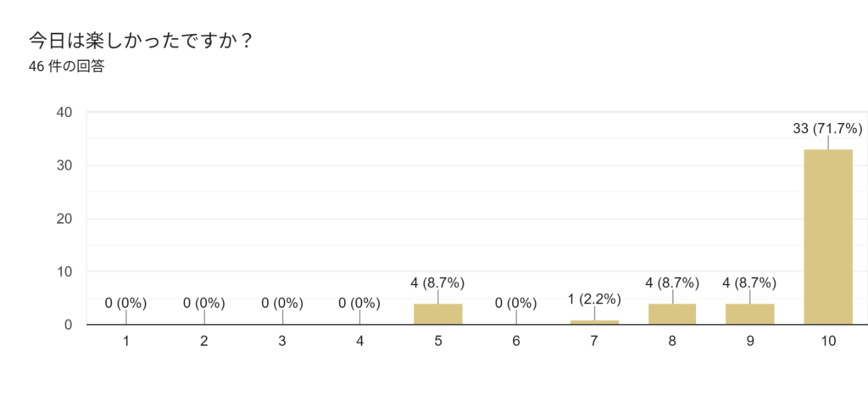Click the x-axis label 3
The image size is (868, 413).
pos(282,342)
